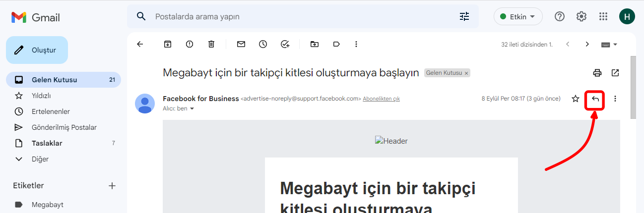Click the Oluştur compose button
Image resolution: width=644 pixels, height=213 pixels.
click(37, 50)
